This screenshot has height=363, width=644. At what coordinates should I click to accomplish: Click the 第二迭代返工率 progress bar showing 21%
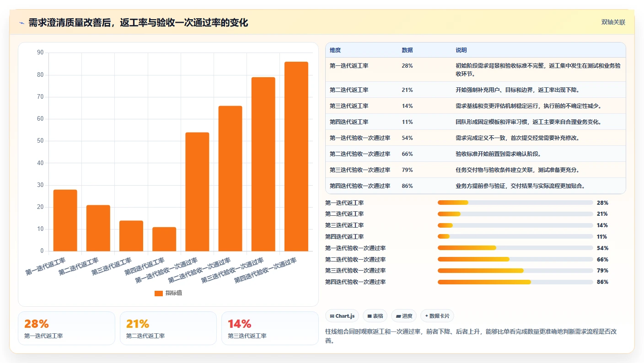point(515,214)
